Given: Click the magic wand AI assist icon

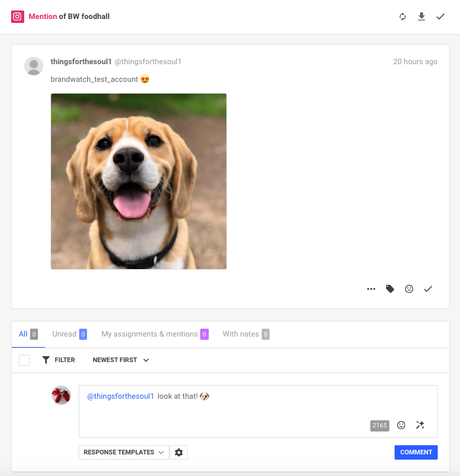Looking at the screenshot, I should [x=420, y=426].
